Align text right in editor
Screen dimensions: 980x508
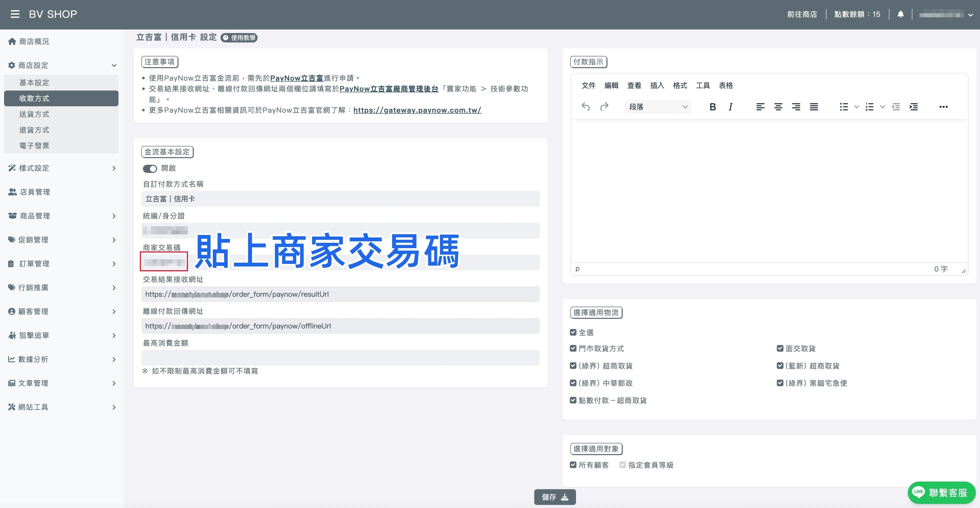796,107
